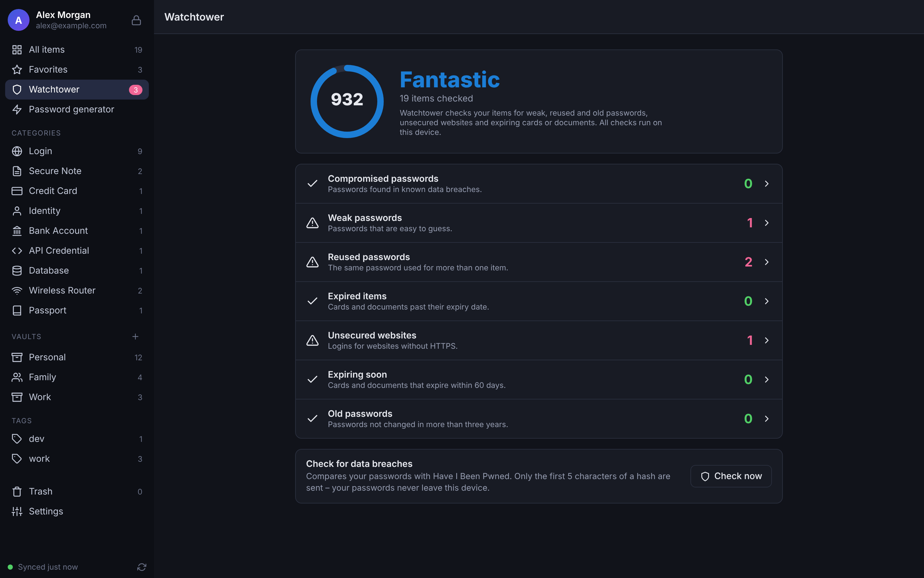
Task: Click the sync refresh icon
Action: [x=142, y=567]
